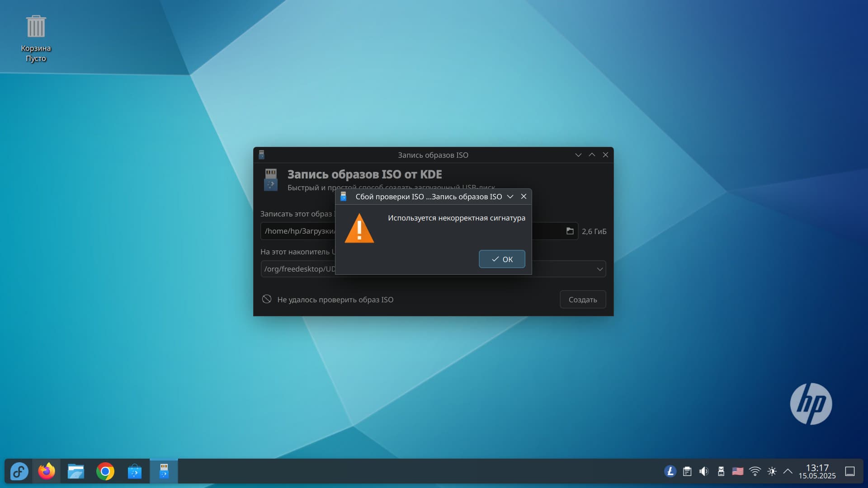This screenshot has height=488, width=868.
Task: Launch Firefox from the taskbar
Action: (47, 471)
